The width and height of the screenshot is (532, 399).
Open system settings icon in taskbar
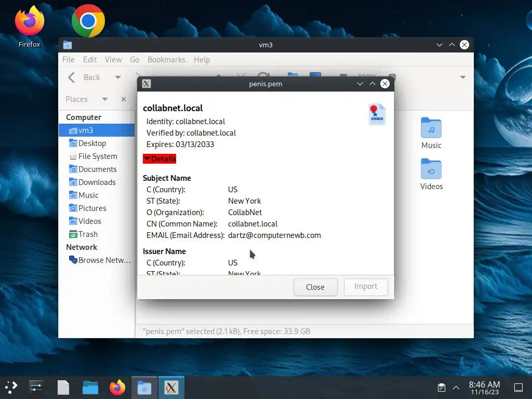(36, 387)
